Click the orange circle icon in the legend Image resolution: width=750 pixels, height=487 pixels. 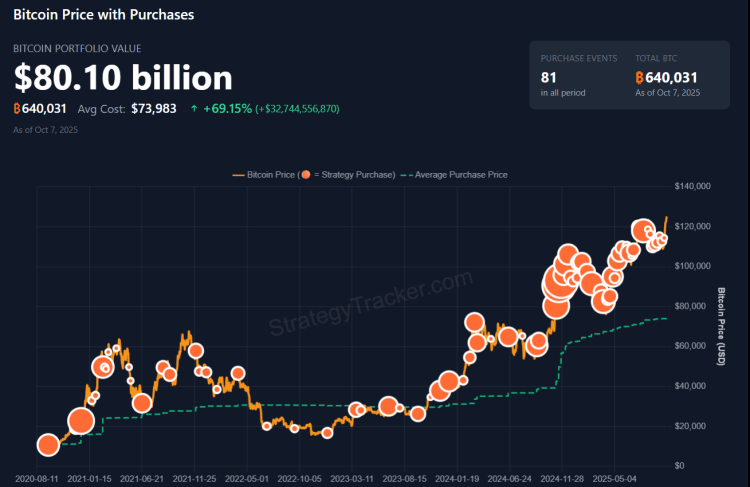pos(305,175)
